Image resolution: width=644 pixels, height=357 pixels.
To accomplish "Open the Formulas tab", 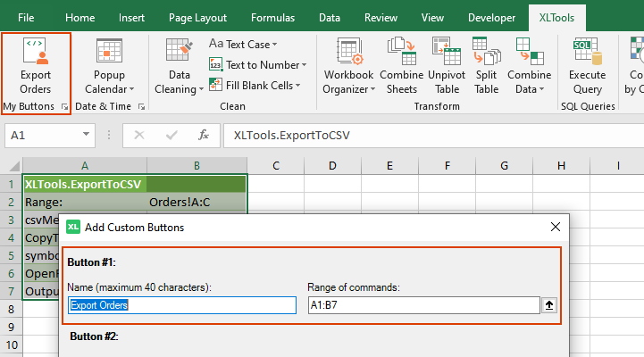I will (x=272, y=18).
